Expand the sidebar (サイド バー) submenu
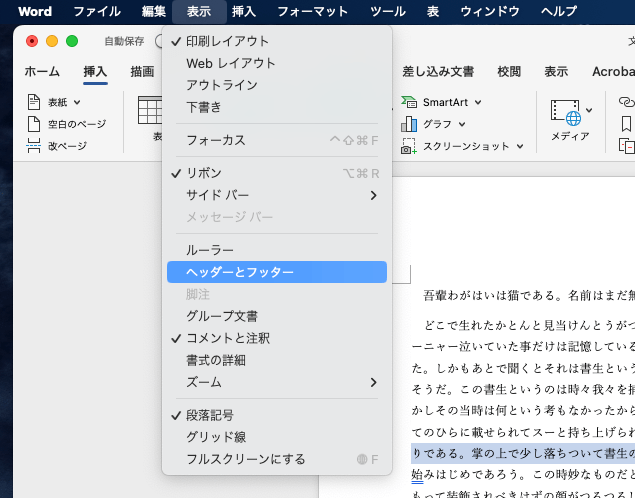 click(277, 195)
